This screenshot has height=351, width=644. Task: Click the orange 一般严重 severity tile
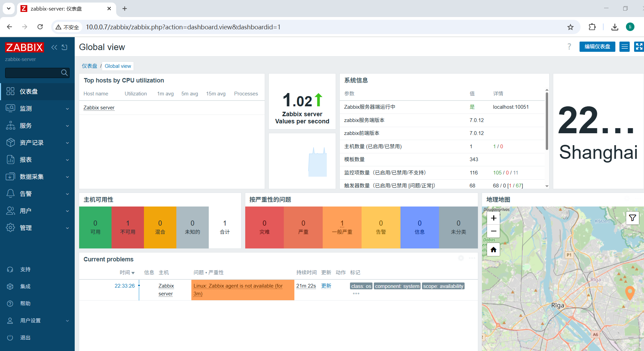point(342,227)
